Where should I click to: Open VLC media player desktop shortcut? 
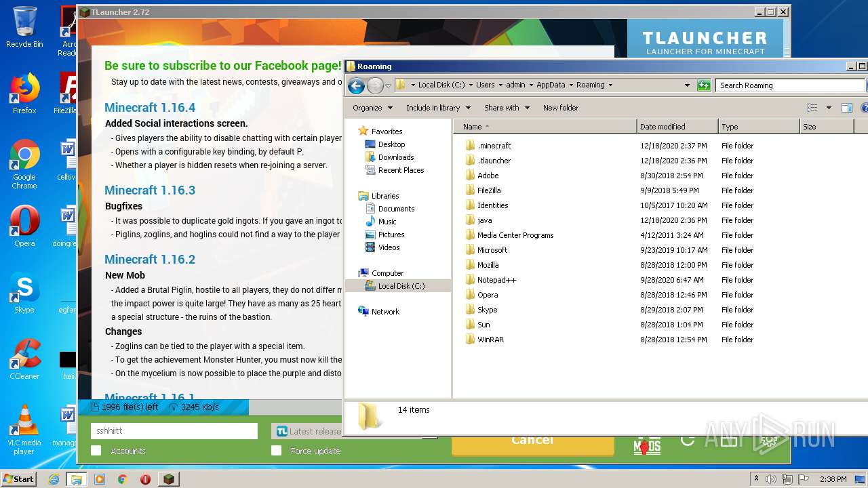24,430
